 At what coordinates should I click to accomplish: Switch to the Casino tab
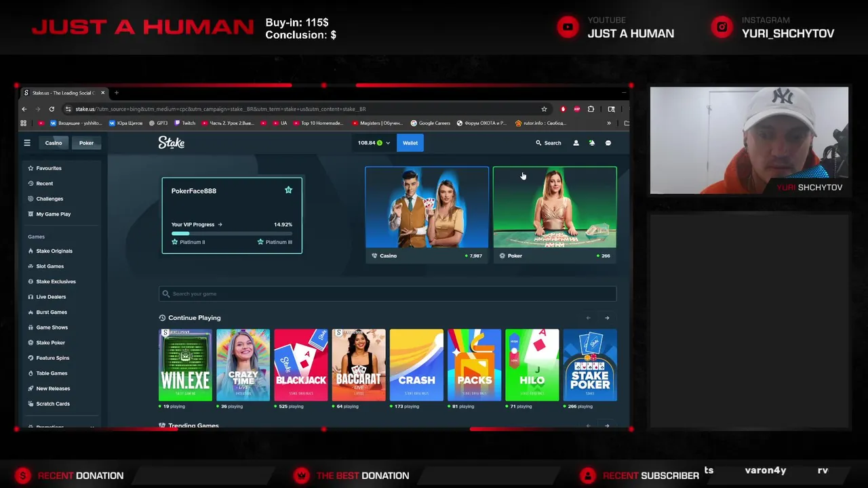(x=54, y=143)
